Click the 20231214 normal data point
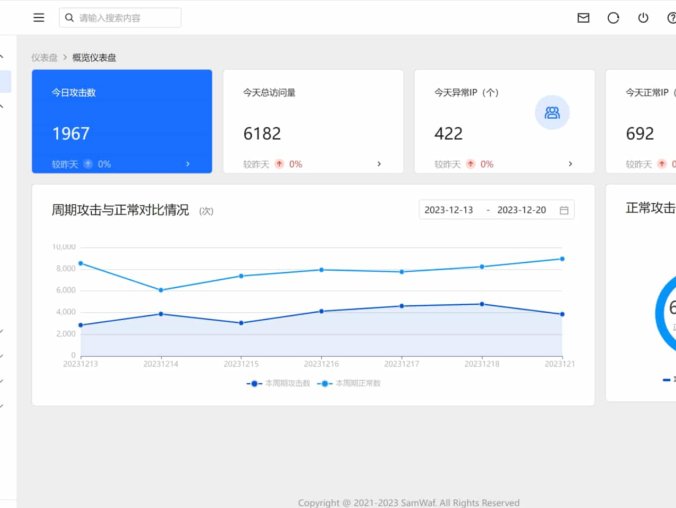The image size is (676, 508). [x=161, y=290]
